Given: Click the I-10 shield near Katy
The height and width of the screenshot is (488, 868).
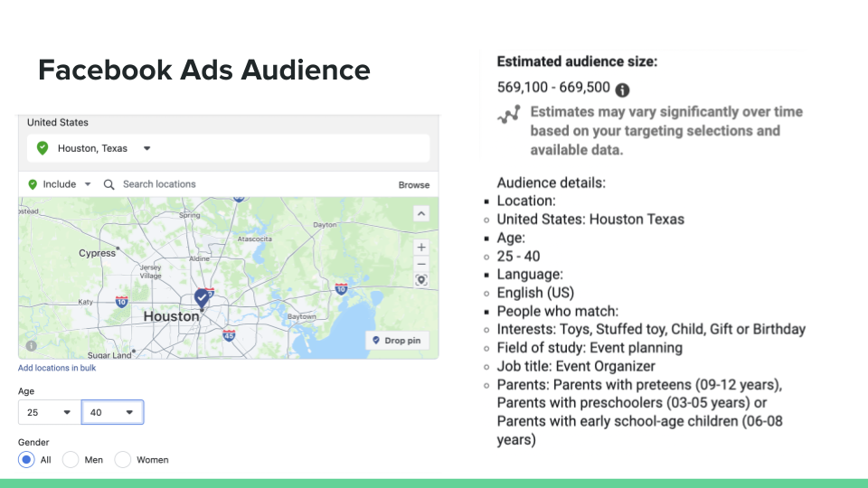Looking at the screenshot, I should (121, 302).
